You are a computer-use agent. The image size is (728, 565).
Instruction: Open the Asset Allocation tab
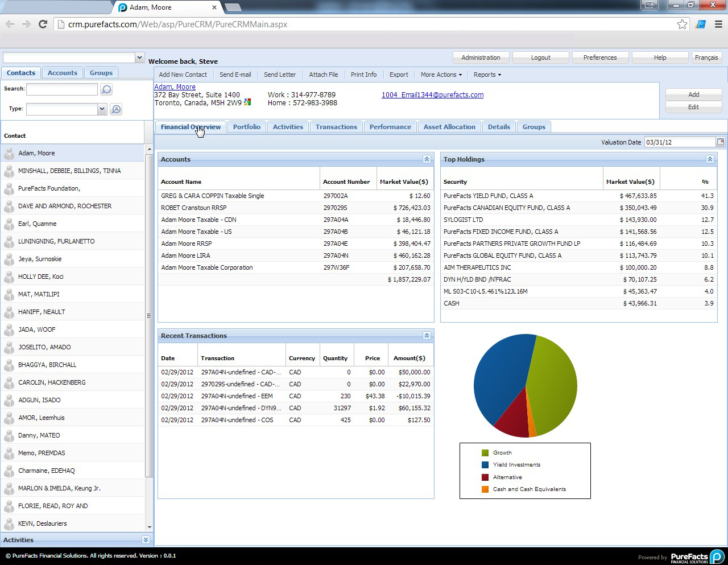tap(449, 127)
